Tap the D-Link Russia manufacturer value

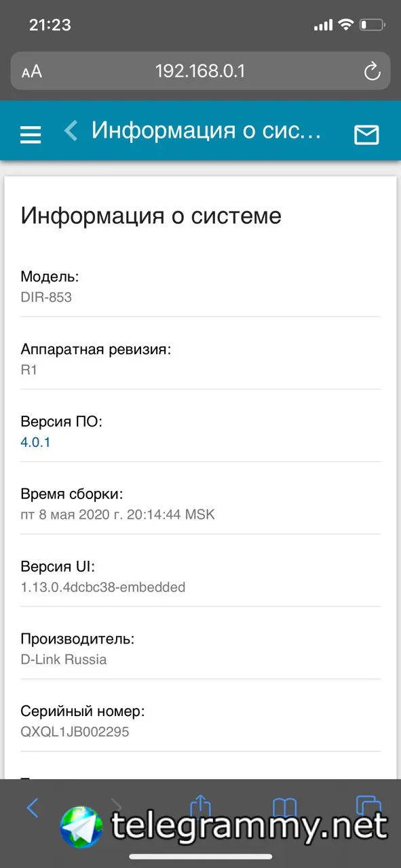(64, 659)
